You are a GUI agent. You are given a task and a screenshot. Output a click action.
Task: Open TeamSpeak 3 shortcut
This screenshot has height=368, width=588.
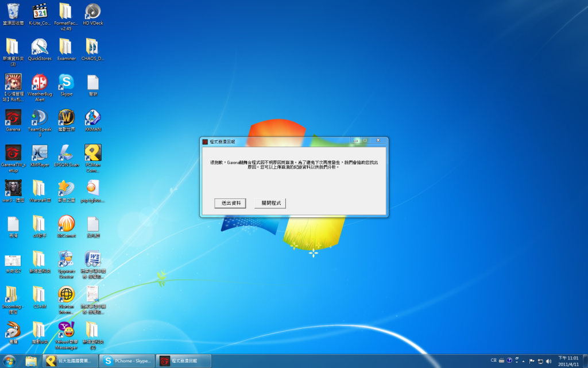click(40, 118)
